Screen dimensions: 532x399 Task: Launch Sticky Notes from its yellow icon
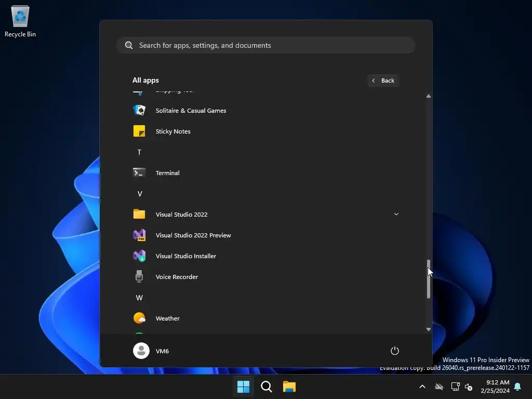[139, 131]
